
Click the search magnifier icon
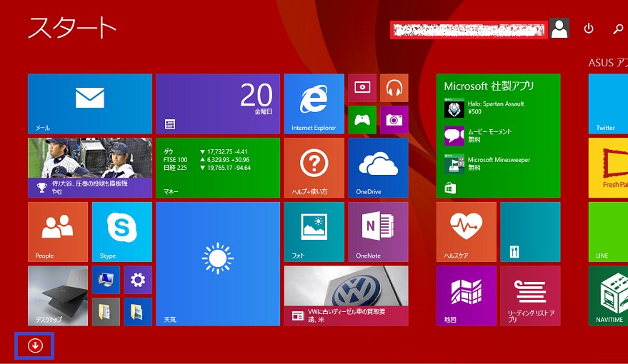(x=619, y=29)
